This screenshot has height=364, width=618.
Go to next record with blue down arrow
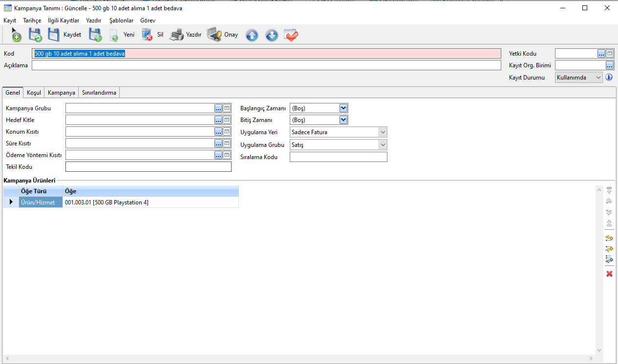pos(272,35)
